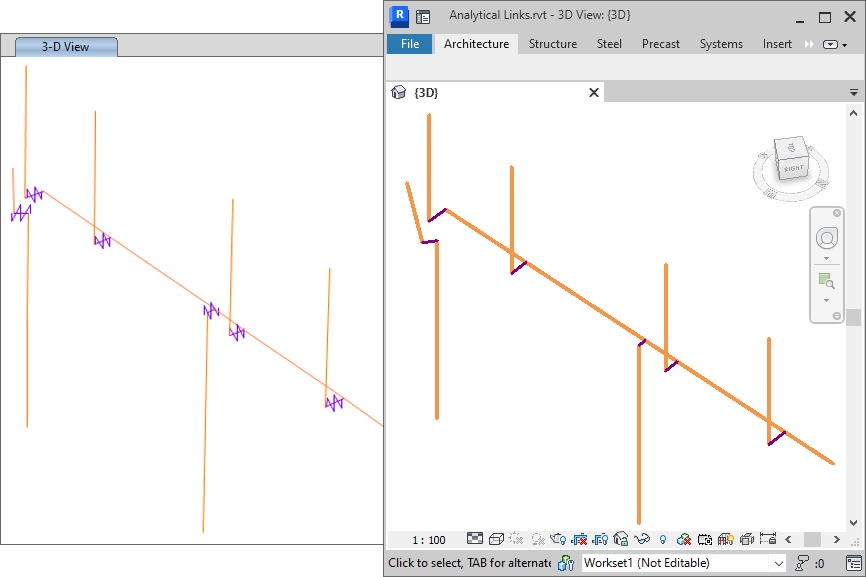The width and height of the screenshot is (866, 577).
Task: Toggle the sun path setting
Action: (516, 540)
